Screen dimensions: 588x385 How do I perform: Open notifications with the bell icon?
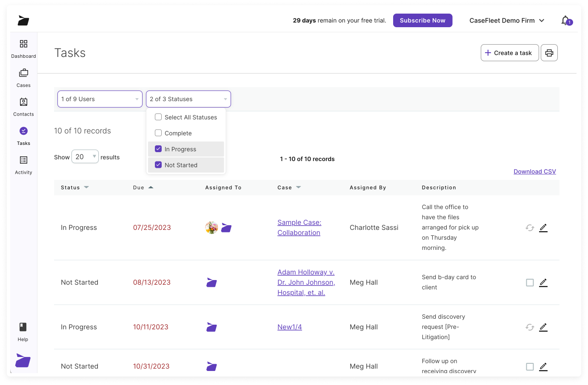point(565,20)
